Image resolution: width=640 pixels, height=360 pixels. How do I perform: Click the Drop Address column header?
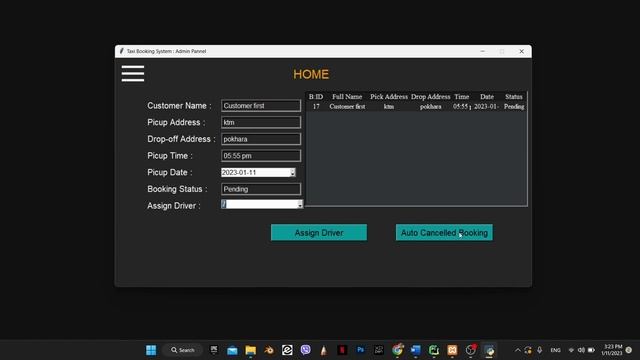pos(431,97)
